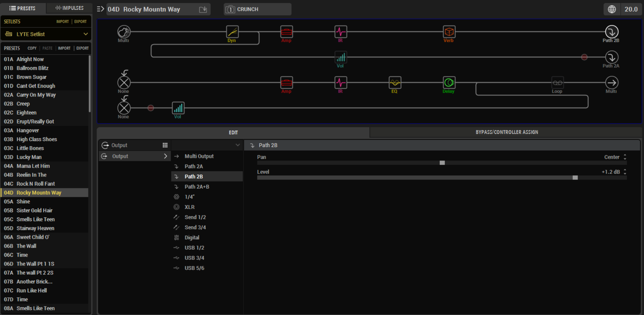
Task: Click the Loop block icon
Action: [x=557, y=83]
